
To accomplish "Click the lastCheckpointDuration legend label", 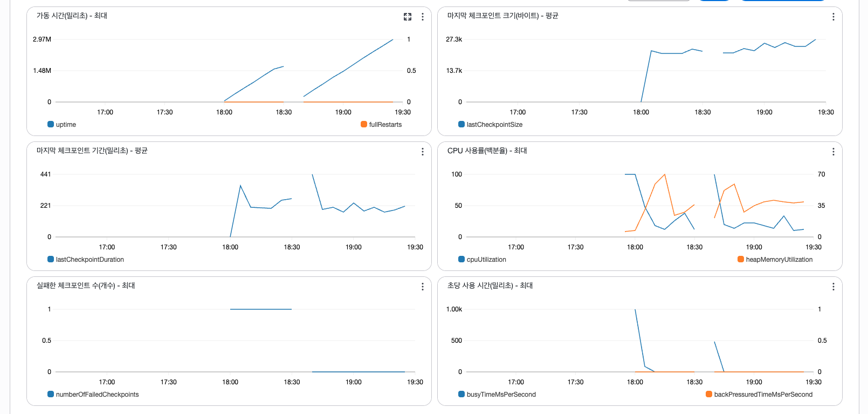I will click(x=89, y=260).
